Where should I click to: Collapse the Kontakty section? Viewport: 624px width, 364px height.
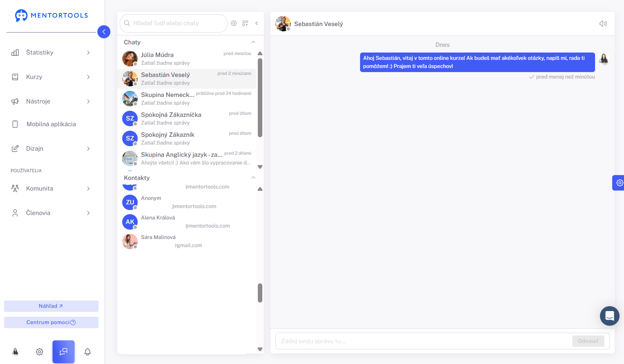pos(253,178)
